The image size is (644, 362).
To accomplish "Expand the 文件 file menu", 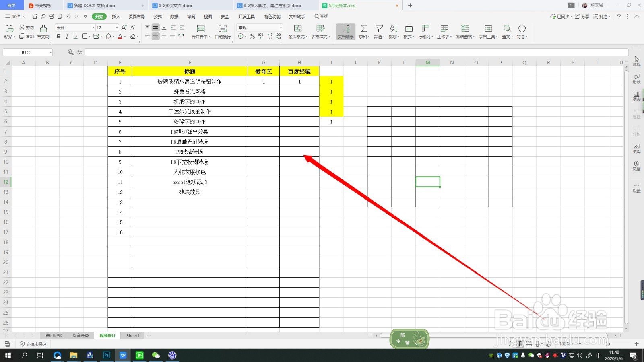I will coord(15,16).
